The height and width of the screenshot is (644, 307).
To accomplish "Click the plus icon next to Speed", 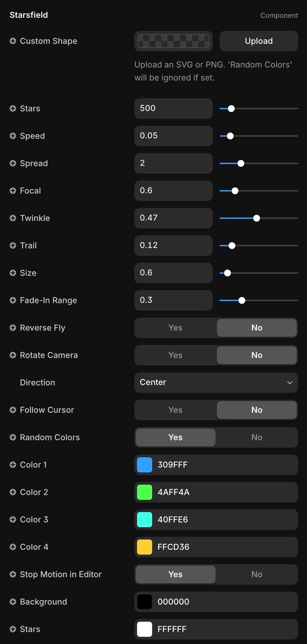I will [13, 136].
